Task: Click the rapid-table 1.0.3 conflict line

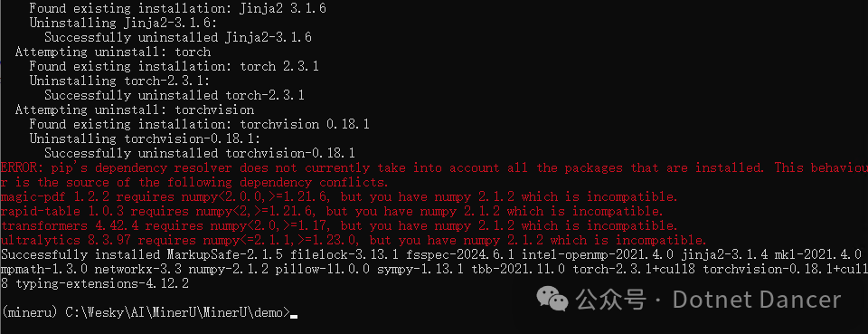Action: pyautogui.click(x=332, y=211)
